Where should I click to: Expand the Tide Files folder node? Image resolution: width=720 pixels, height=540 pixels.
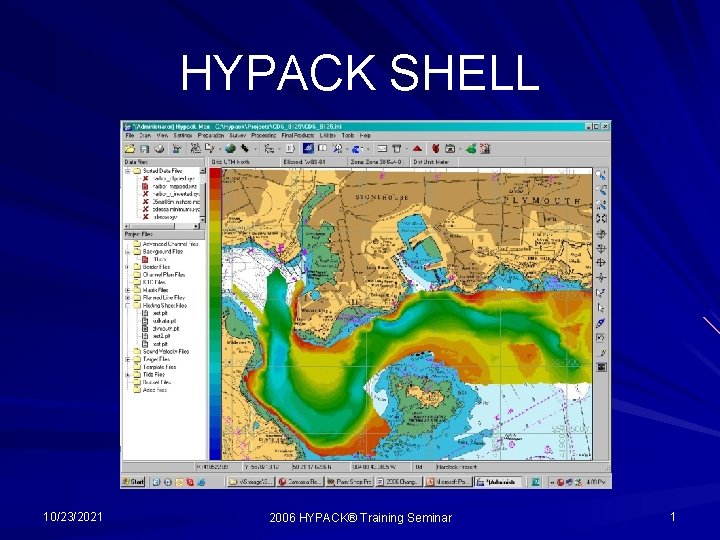click(128, 375)
